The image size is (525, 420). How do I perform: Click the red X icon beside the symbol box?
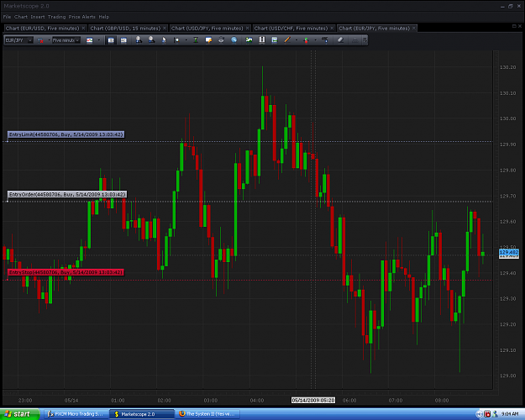click(40, 40)
